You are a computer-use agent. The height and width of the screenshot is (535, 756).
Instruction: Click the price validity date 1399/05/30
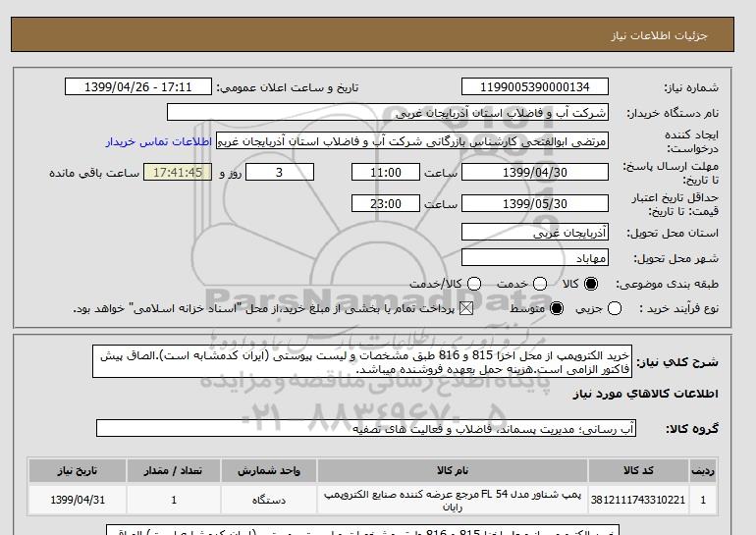[535, 203]
